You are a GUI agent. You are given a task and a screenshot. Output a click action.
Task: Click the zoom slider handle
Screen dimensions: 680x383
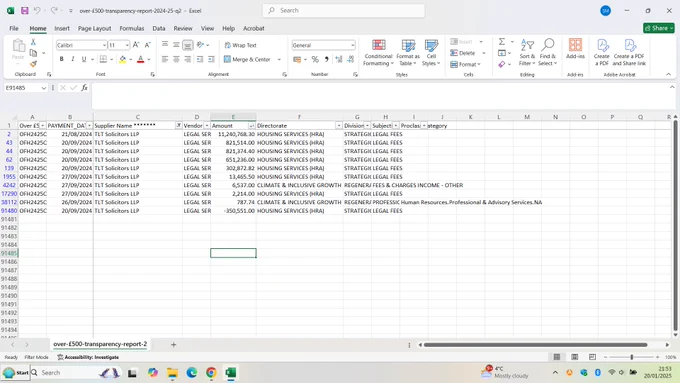click(x=632, y=357)
